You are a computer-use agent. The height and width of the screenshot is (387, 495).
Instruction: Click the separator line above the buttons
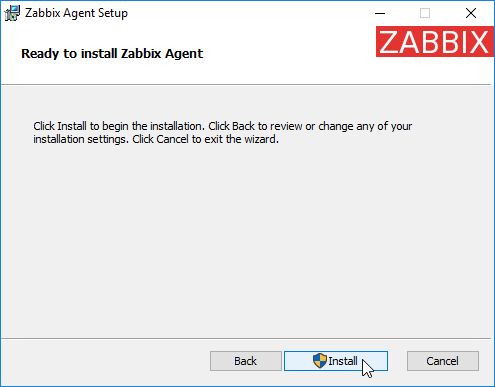(247, 339)
